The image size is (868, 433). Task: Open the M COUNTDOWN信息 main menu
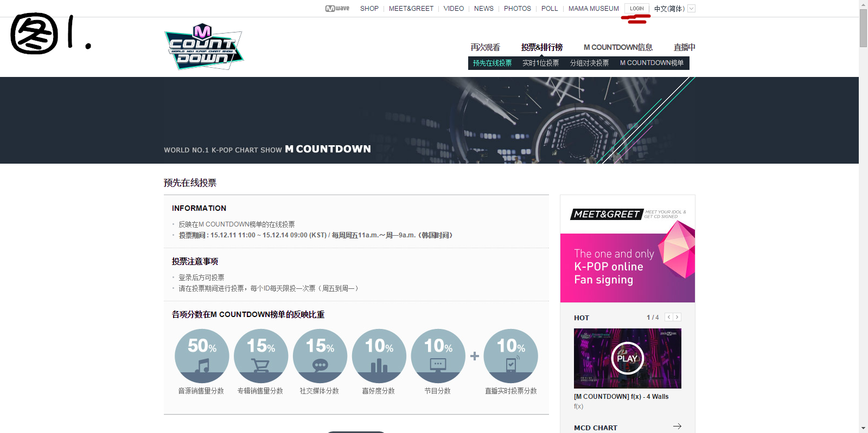point(618,47)
